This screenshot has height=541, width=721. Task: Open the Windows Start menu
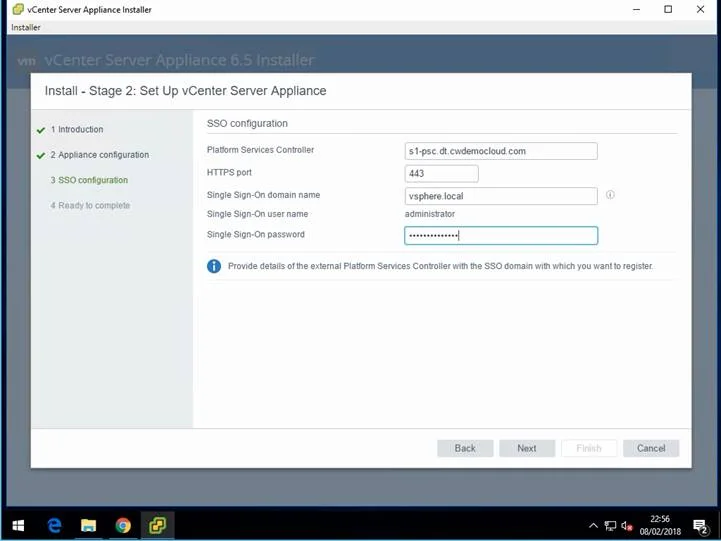18,525
